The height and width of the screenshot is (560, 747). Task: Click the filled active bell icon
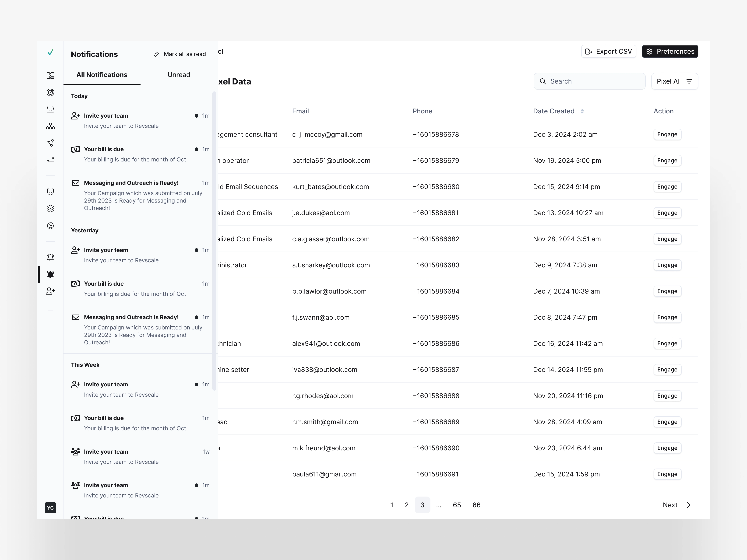click(50, 274)
